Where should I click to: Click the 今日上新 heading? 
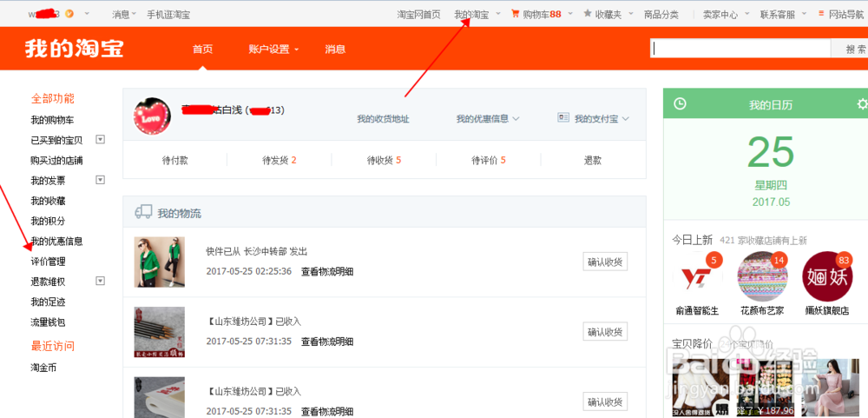(692, 240)
